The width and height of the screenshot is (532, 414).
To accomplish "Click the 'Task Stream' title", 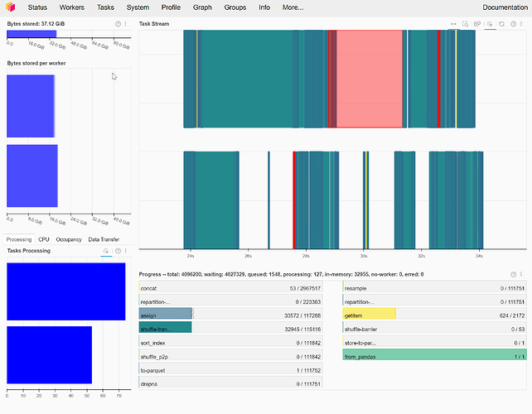I will (x=154, y=24).
